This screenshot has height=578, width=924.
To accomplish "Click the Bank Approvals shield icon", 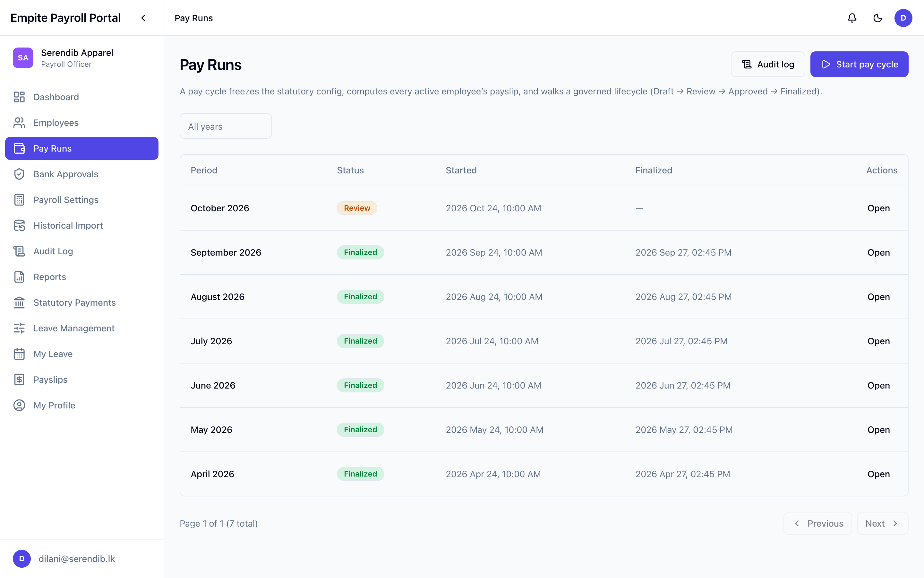I will [x=19, y=174].
